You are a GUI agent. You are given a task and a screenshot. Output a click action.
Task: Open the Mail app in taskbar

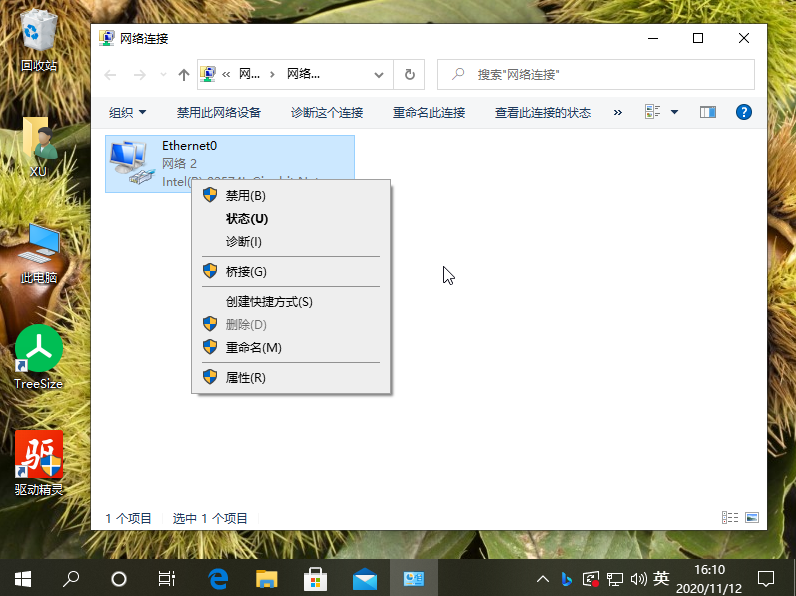(365, 578)
